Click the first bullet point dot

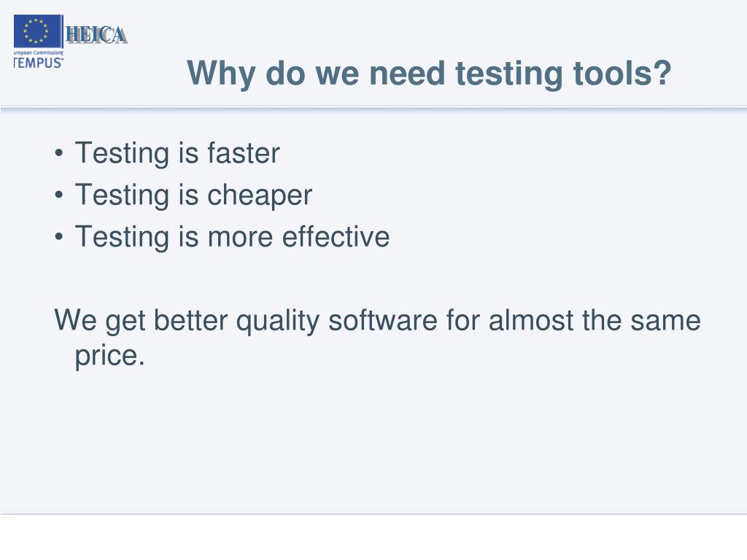point(58,153)
